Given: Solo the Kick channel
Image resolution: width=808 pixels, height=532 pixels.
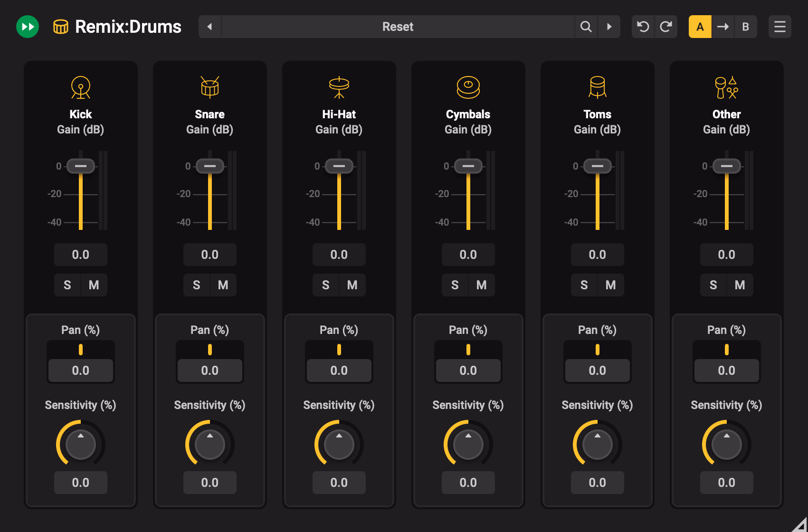Looking at the screenshot, I should coord(67,285).
